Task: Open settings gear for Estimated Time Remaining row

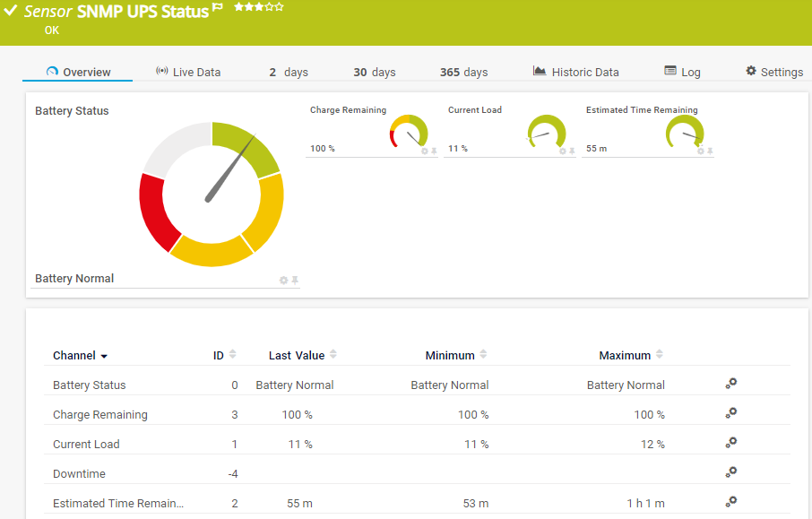Action: tap(731, 502)
